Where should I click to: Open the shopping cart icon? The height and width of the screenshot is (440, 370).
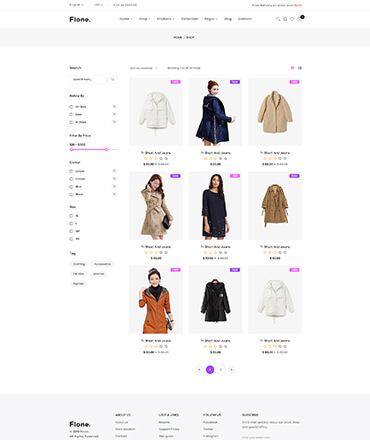click(299, 19)
